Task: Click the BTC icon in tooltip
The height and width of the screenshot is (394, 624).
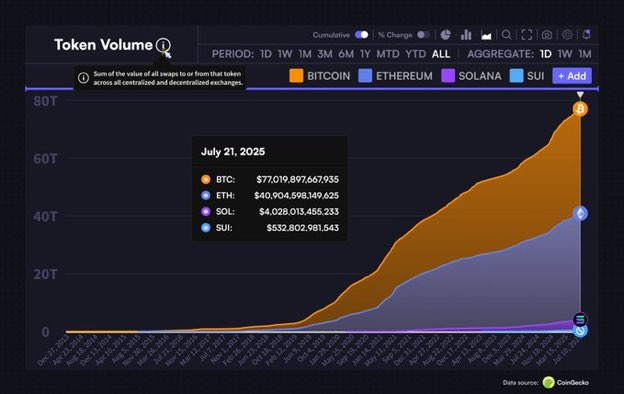Action: [205, 179]
